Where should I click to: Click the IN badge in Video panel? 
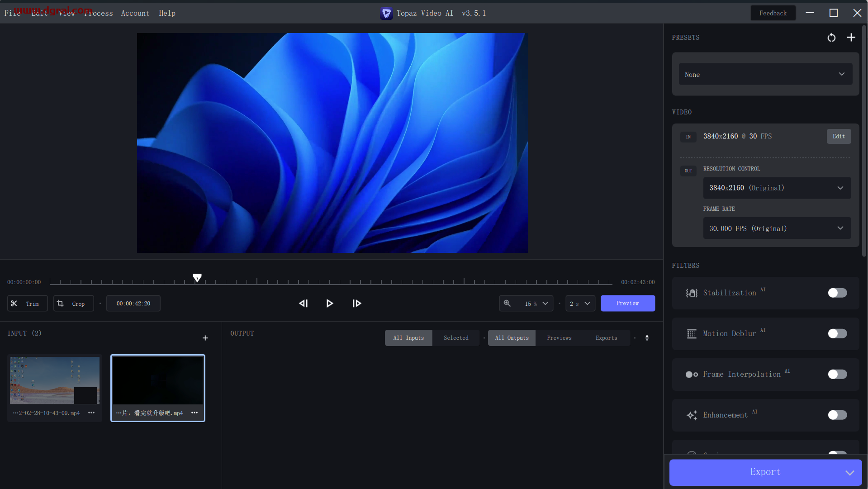click(x=688, y=137)
